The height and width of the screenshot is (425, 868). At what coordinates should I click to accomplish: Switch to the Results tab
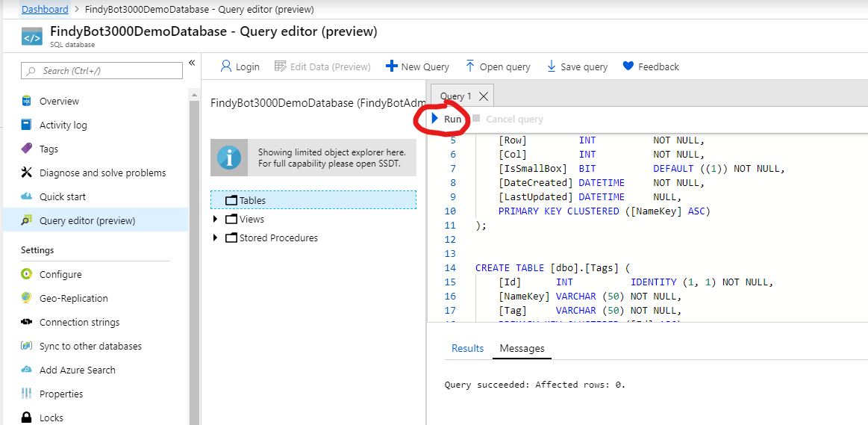pyautogui.click(x=468, y=348)
